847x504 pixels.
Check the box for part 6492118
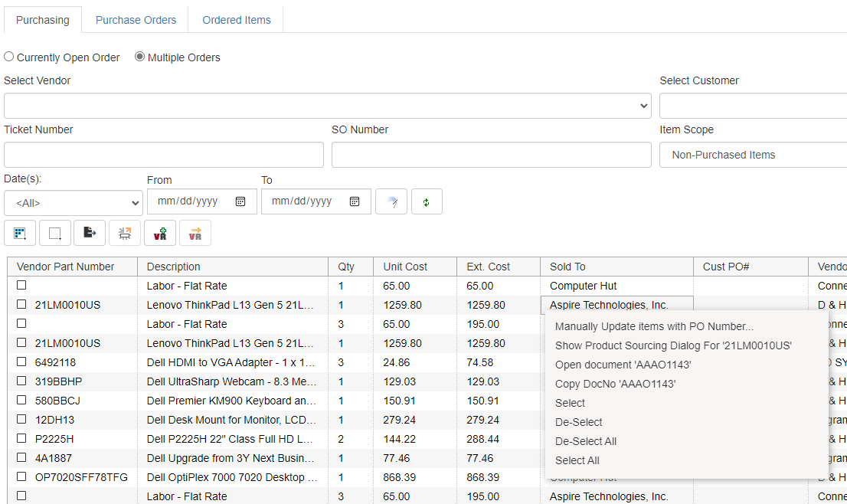[x=21, y=362]
